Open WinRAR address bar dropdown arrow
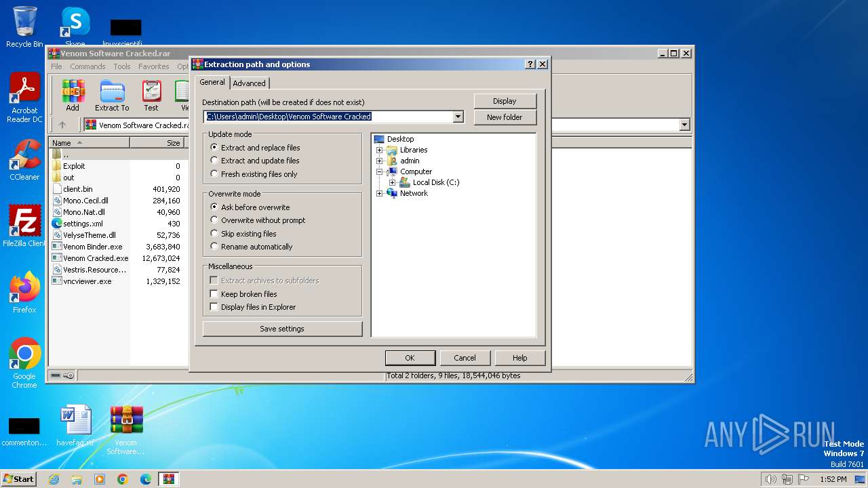The image size is (868, 488). (684, 125)
